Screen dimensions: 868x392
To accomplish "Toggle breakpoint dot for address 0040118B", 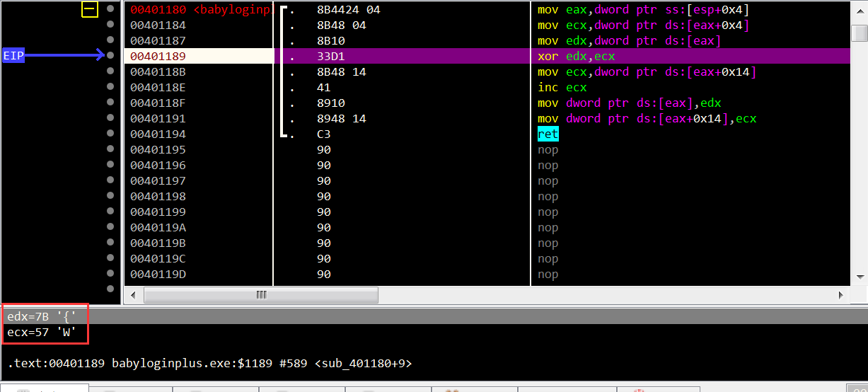I will (x=110, y=71).
